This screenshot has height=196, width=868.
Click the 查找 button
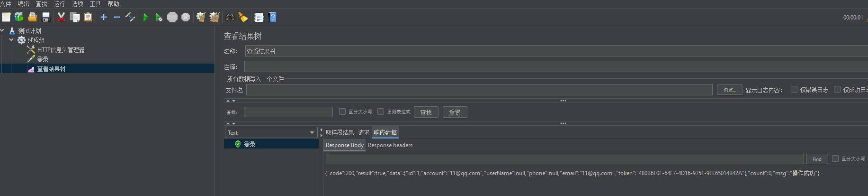point(426,112)
